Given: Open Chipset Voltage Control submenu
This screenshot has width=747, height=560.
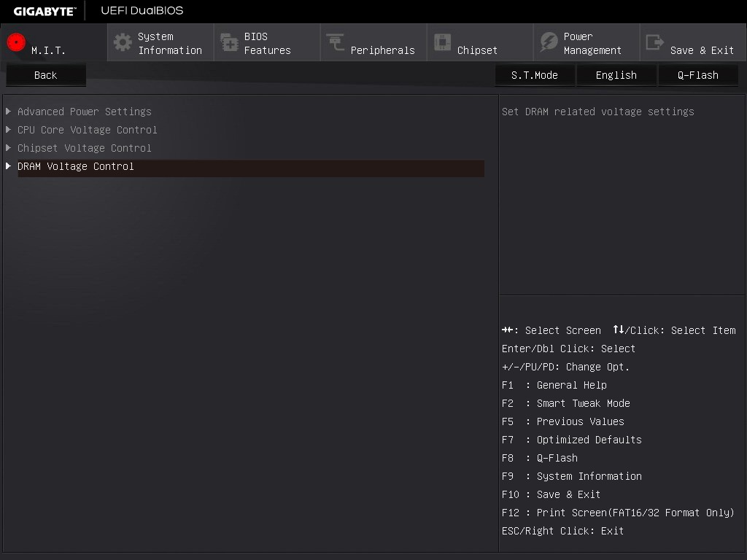Looking at the screenshot, I should pos(85,148).
